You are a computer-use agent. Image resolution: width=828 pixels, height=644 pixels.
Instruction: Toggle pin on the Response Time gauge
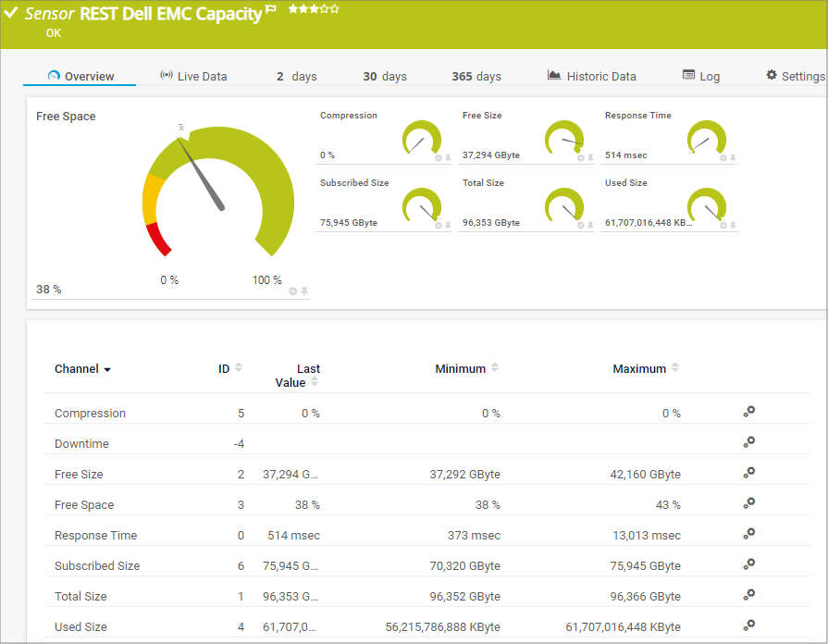tap(733, 158)
